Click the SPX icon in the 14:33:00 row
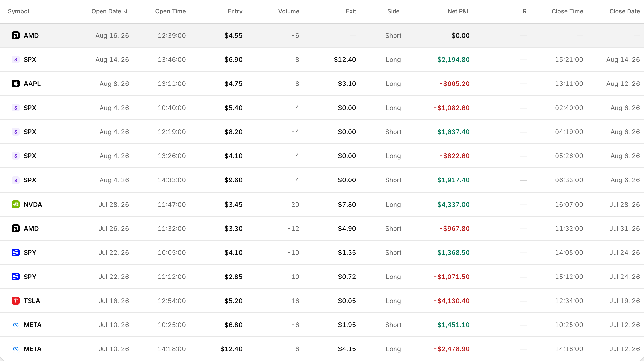 click(x=16, y=180)
